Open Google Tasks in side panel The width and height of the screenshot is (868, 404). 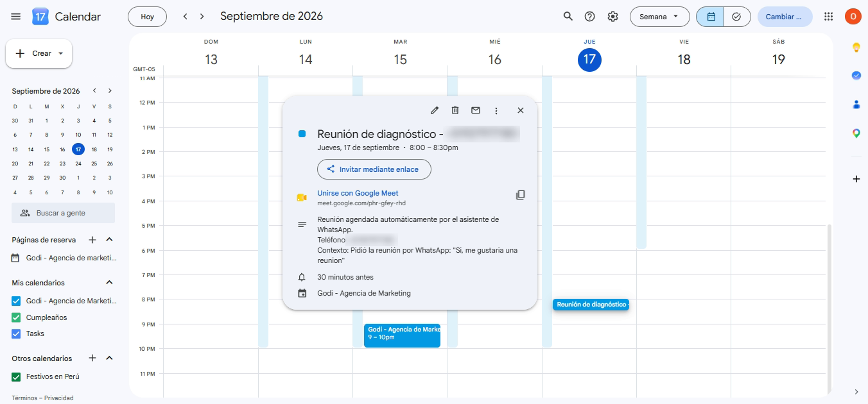tap(856, 75)
